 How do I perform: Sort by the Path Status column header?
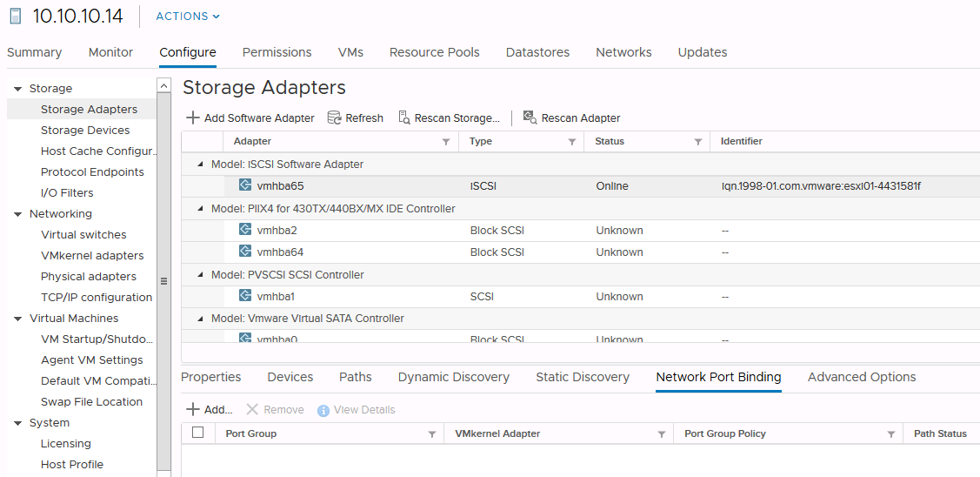(x=940, y=433)
